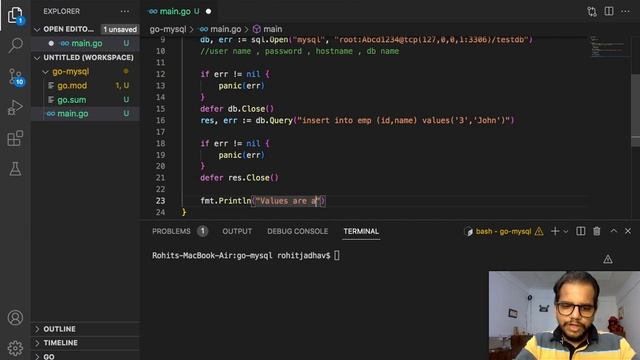Click the "Values are a" string on line 23
This screenshot has height=360, width=640.
pos(288,201)
